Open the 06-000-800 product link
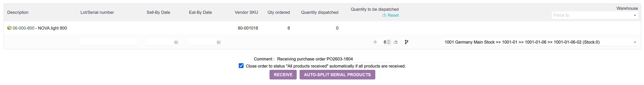644x85 pixels. 23,28
